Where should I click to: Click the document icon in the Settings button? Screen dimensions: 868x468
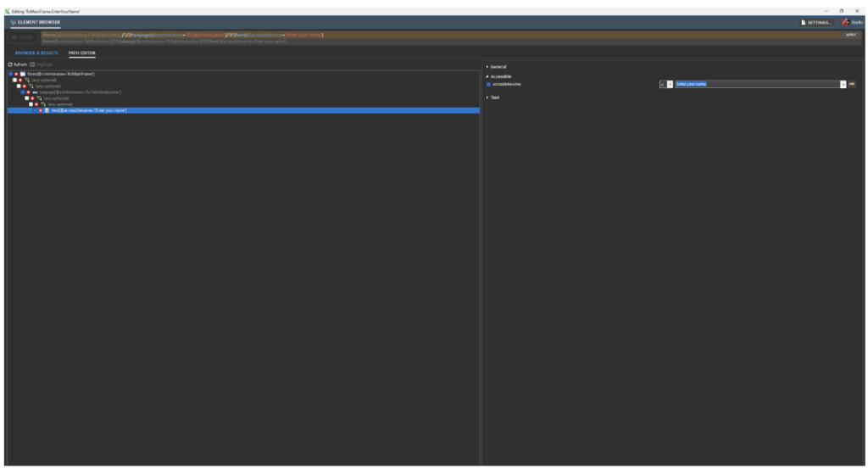[x=804, y=23]
